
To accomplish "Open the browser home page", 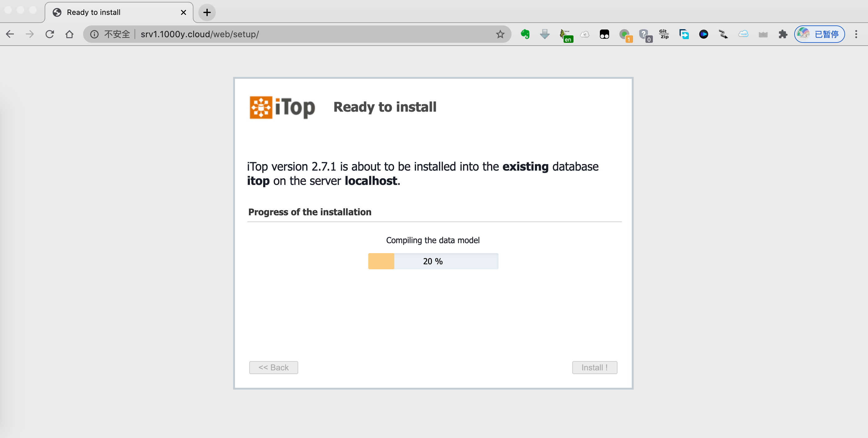I will 69,34.
